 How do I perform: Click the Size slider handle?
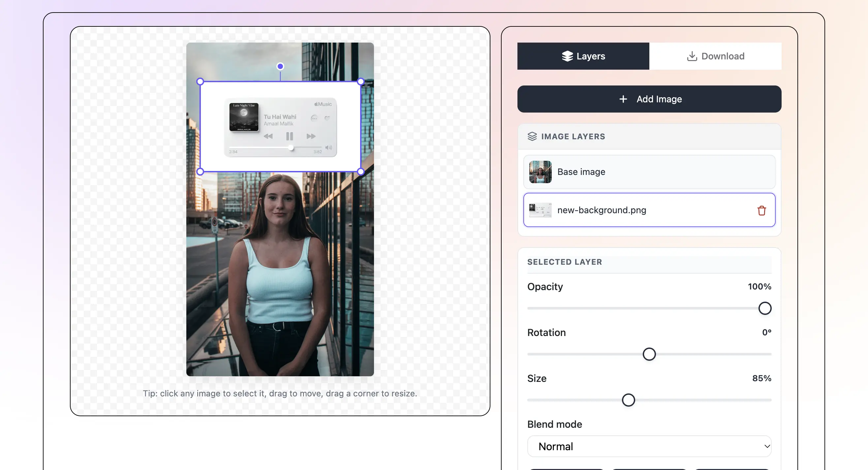pos(628,400)
